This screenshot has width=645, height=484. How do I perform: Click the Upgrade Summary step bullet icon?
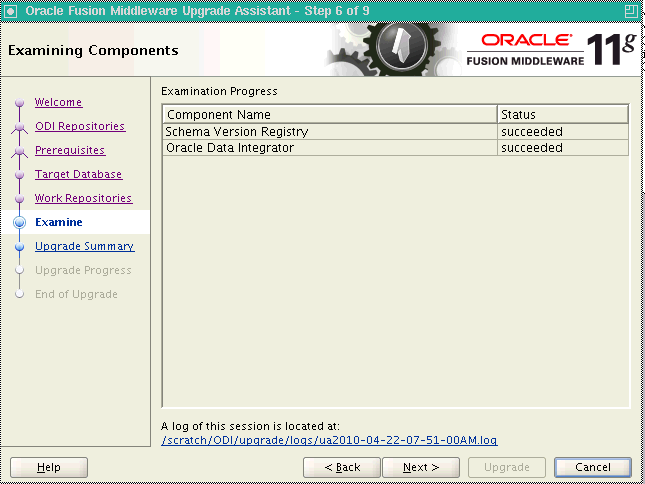point(20,247)
